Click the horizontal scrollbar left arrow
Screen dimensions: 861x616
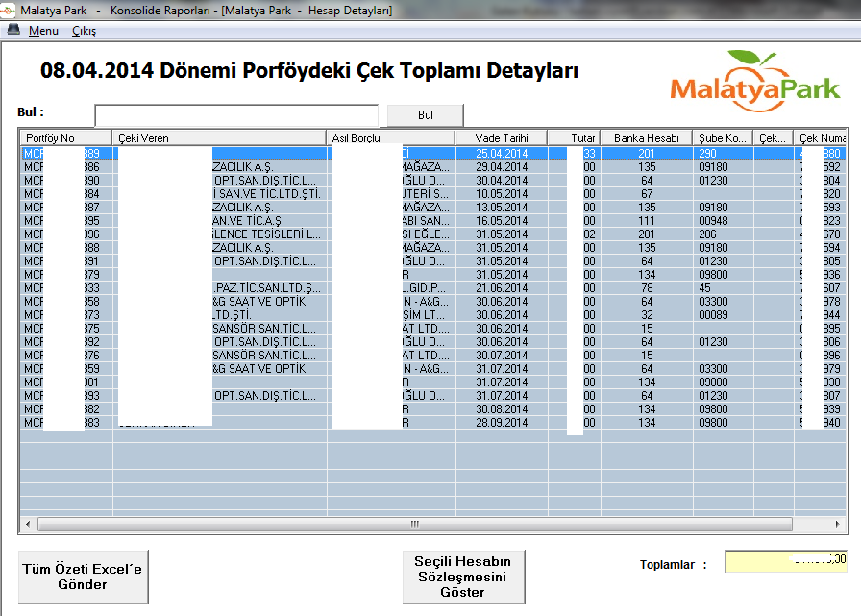pyautogui.click(x=28, y=525)
